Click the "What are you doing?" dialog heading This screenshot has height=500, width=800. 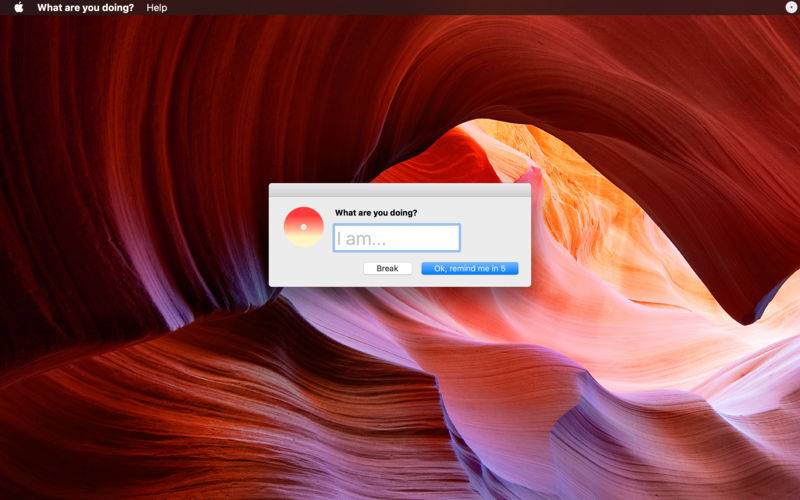coord(376,213)
